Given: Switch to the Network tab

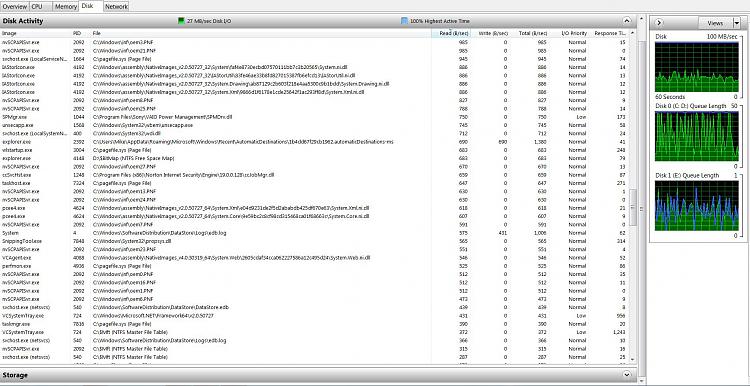Looking at the screenshot, I should click(x=116, y=7).
